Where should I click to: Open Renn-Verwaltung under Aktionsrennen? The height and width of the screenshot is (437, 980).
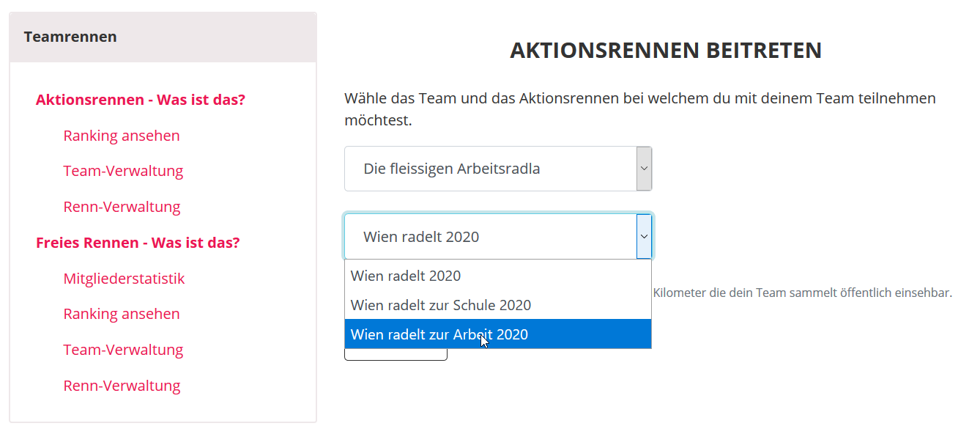(x=122, y=207)
